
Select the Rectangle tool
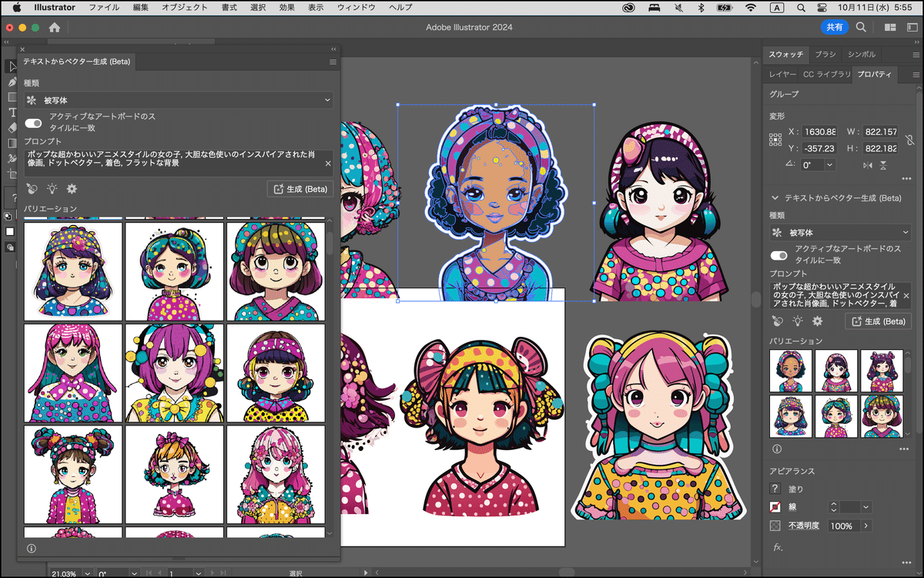point(12,97)
